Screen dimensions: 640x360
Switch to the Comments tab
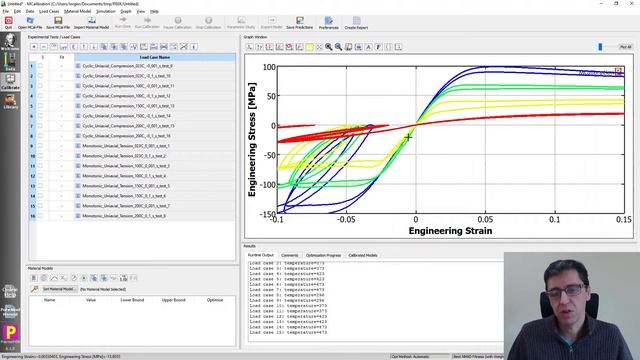[x=289, y=255]
